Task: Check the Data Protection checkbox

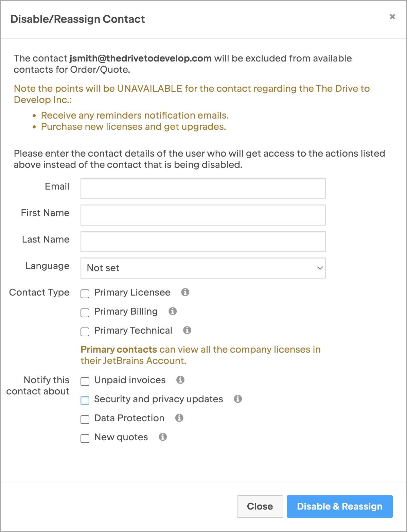Action: click(85, 419)
